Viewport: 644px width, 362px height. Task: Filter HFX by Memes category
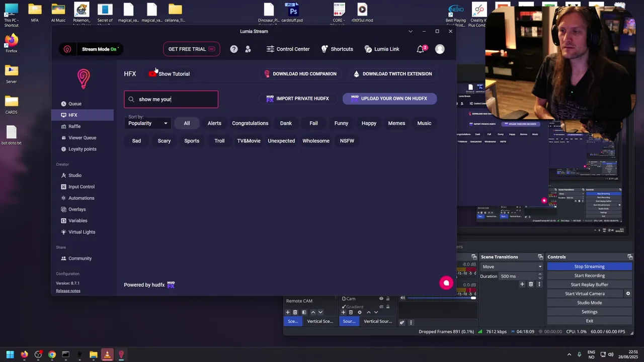click(x=396, y=123)
